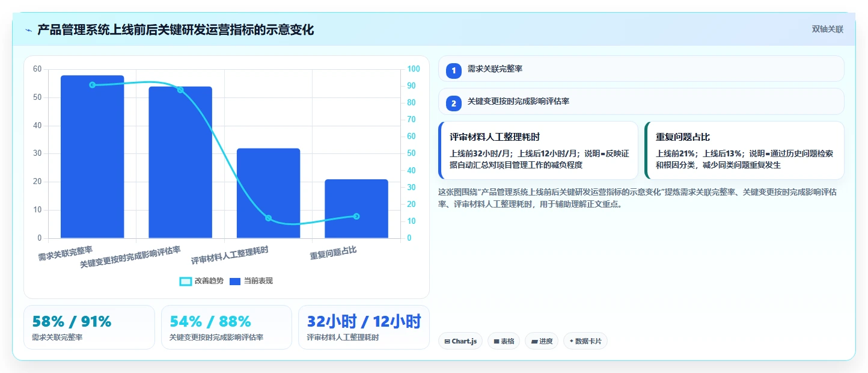Click the 54% / 88% stat card

click(x=227, y=327)
